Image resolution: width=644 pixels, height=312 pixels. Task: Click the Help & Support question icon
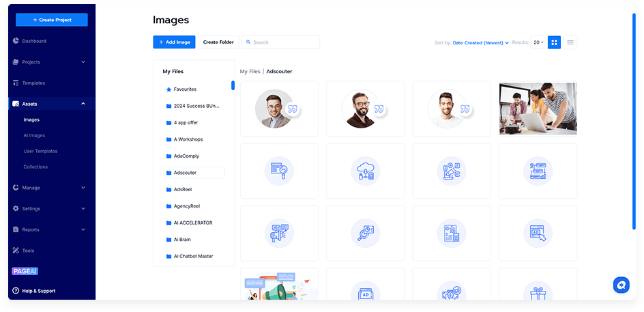coord(16,291)
